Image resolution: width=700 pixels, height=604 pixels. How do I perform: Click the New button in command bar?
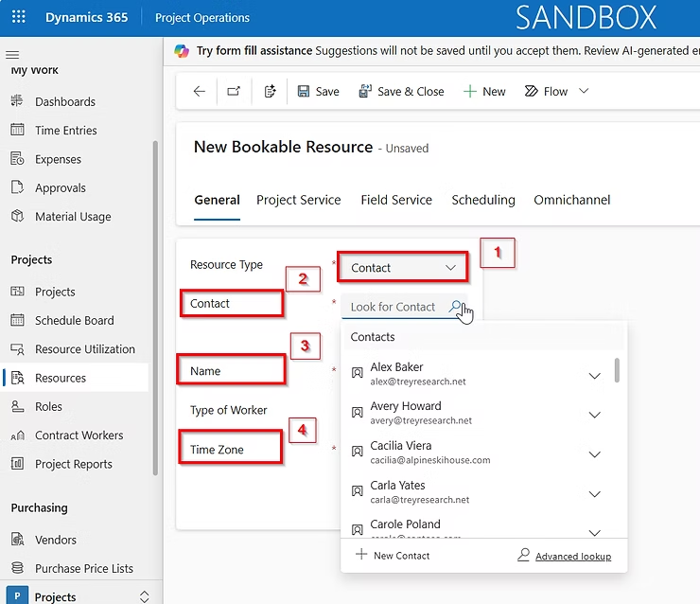484,91
